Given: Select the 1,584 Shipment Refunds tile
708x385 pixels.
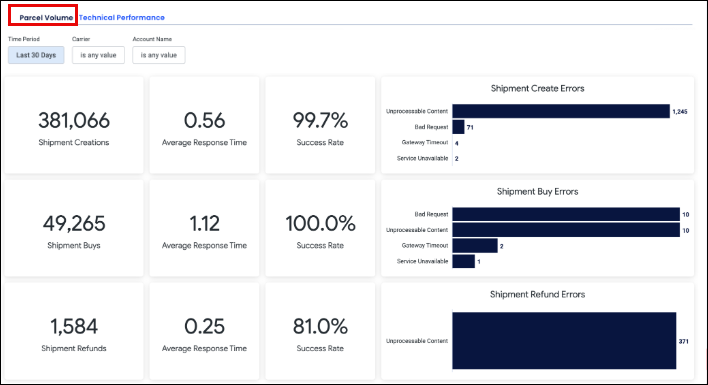Looking at the screenshot, I should click(x=74, y=331).
